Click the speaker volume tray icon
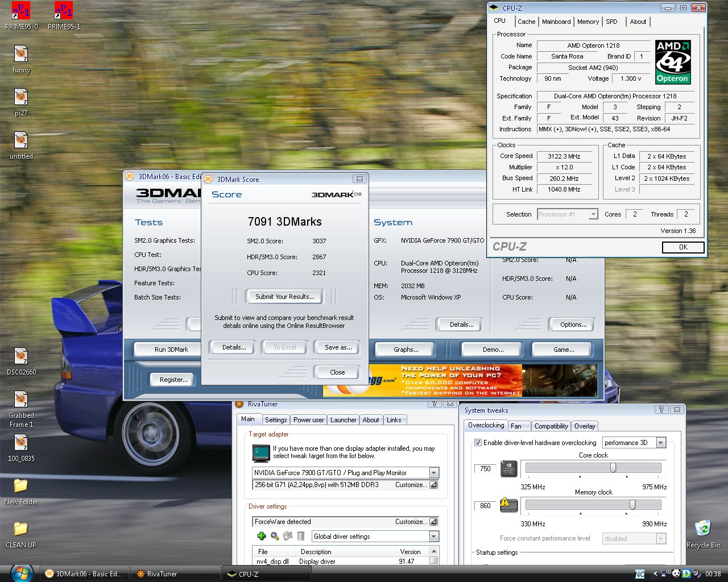728x582 pixels. point(696,573)
